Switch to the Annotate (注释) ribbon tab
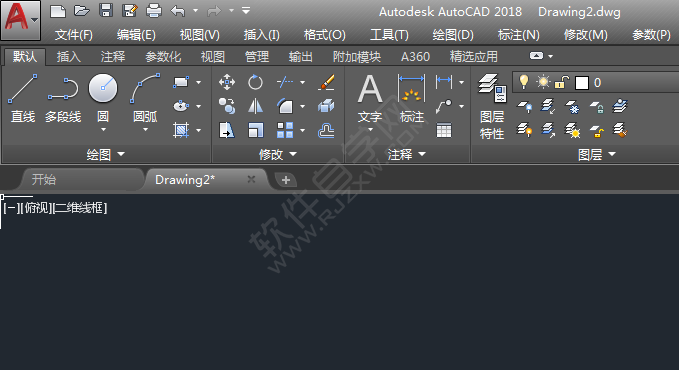Viewport: 679px width, 370px height. pos(113,57)
